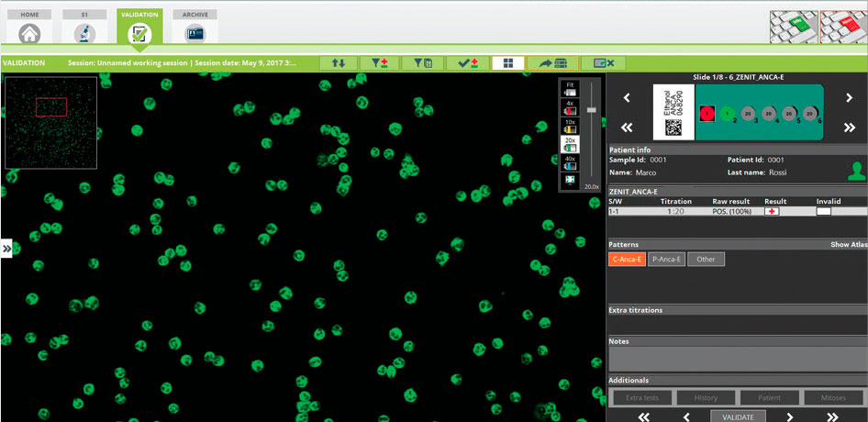Screen dimensions: 868x422
Task: Click the filter with plus-minus icon
Action: [x=380, y=62]
